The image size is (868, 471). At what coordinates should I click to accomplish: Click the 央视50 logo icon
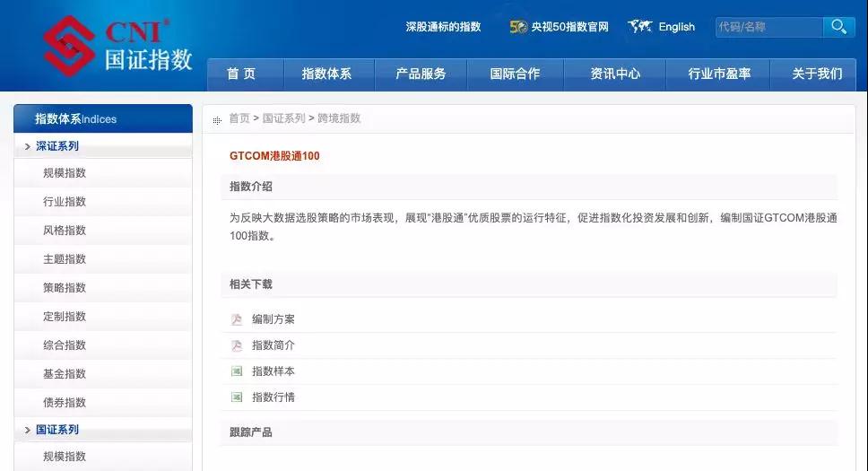pos(518,27)
